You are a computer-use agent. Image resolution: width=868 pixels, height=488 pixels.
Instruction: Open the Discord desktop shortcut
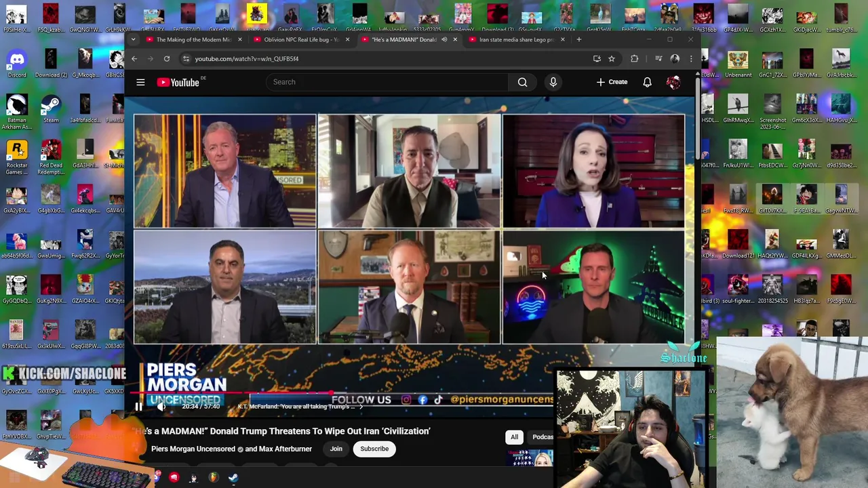[x=17, y=64]
